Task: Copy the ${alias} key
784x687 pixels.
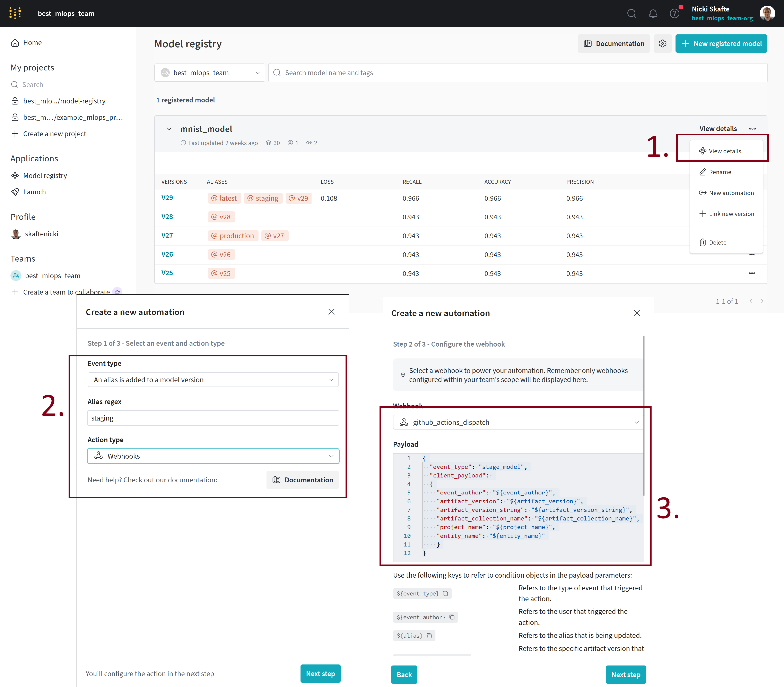Action: [429, 636]
